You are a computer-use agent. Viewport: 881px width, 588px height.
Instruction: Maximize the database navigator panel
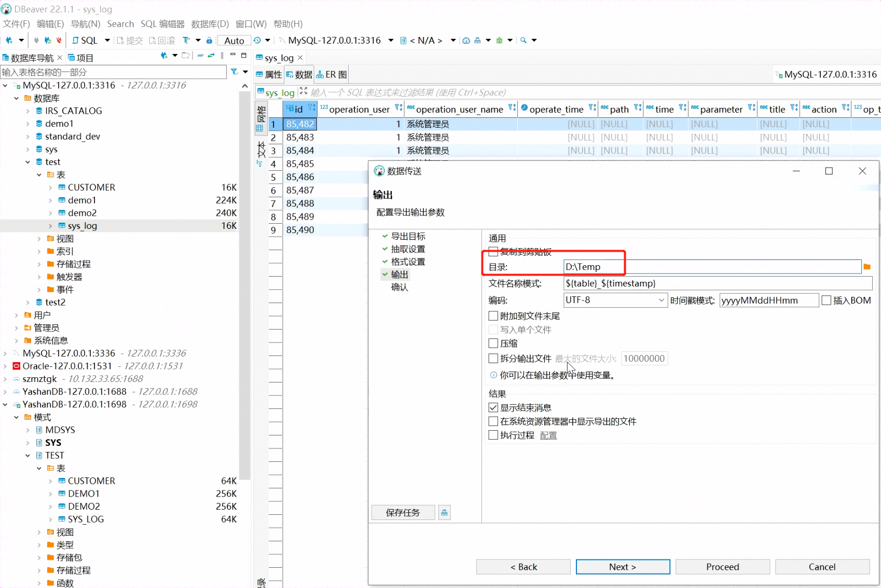coord(244,55)
